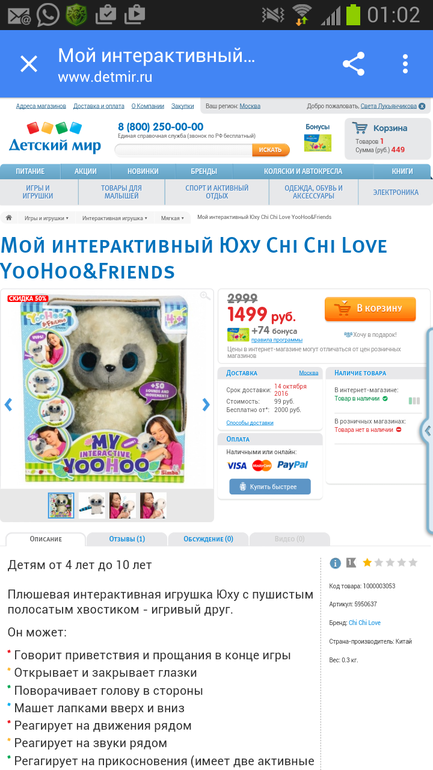The width and height of the screenshot is (433, 770).
Task: Tap the share icon in browser header
Action: coord(353,64)
